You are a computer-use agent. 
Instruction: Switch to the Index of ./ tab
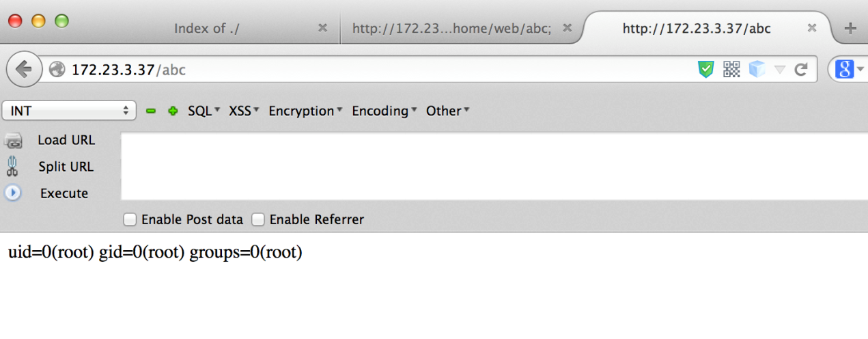[206, 28]
